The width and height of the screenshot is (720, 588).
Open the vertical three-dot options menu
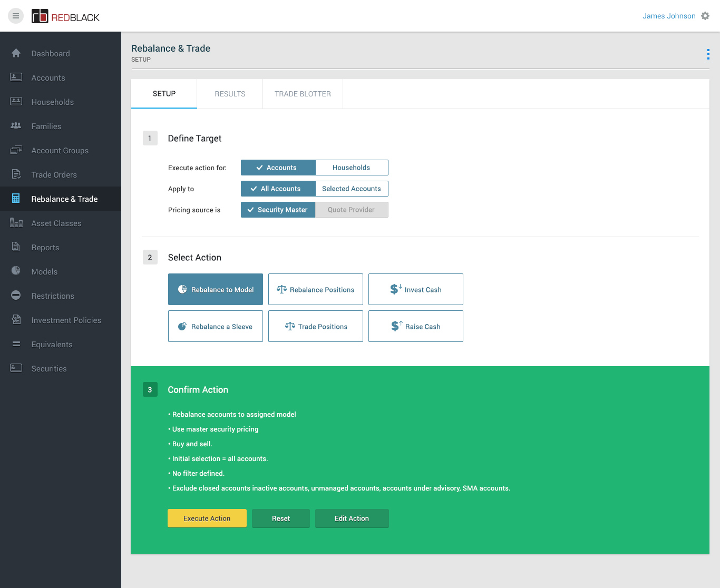coord(708,54)
